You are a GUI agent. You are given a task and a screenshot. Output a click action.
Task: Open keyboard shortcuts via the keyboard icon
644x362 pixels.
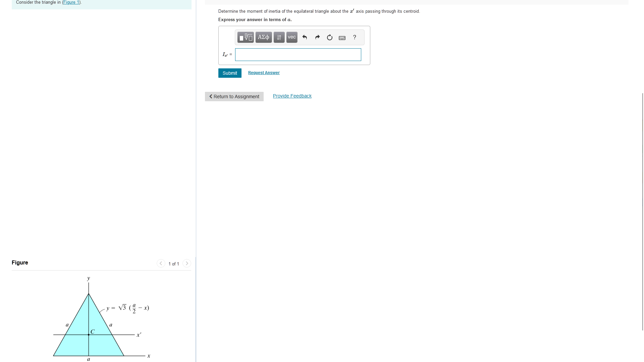[x=342, y=38]
